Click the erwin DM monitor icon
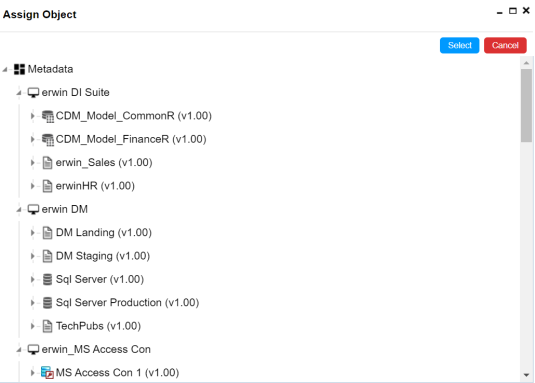 point(33,209)
